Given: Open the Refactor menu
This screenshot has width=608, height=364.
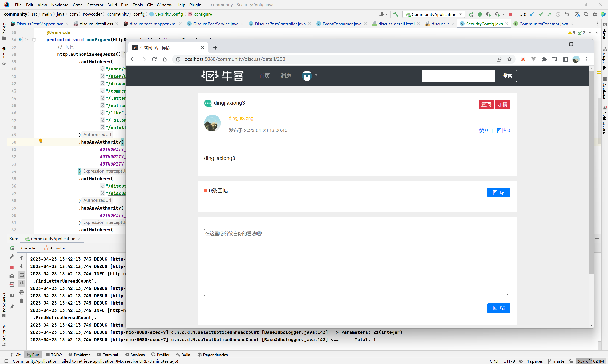Looking at the screenshot, I should [95, 5].
